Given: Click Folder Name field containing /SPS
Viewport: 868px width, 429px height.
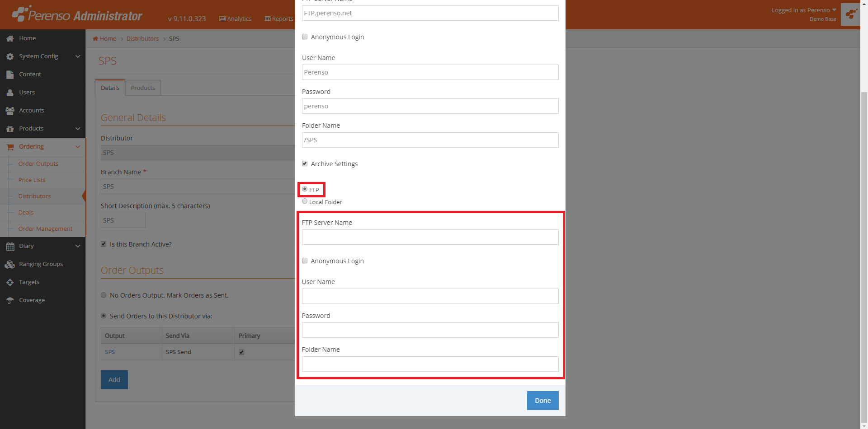Looking at the screenshot, I should tap(430, 140).
